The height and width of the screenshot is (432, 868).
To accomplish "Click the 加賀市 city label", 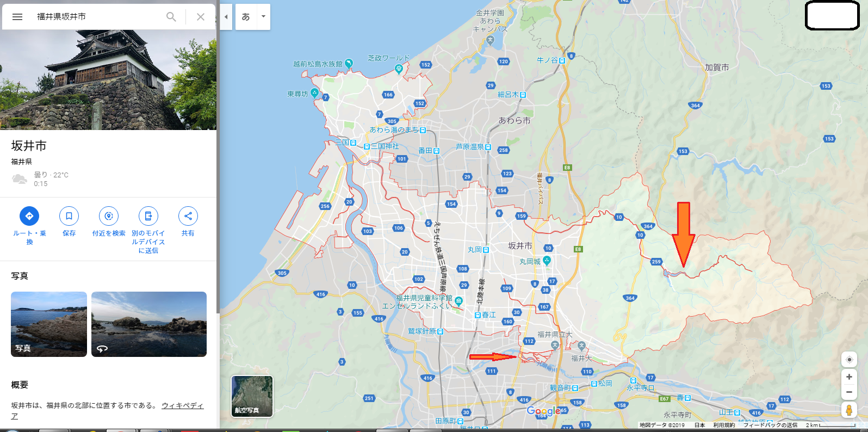I will point(717,67).
